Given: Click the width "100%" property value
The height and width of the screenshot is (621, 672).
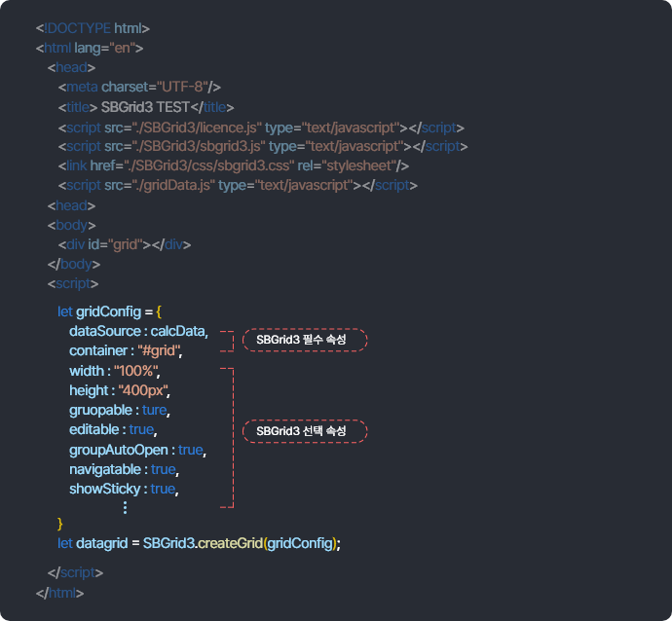Looking at the screenshot, I should [135, 371].
